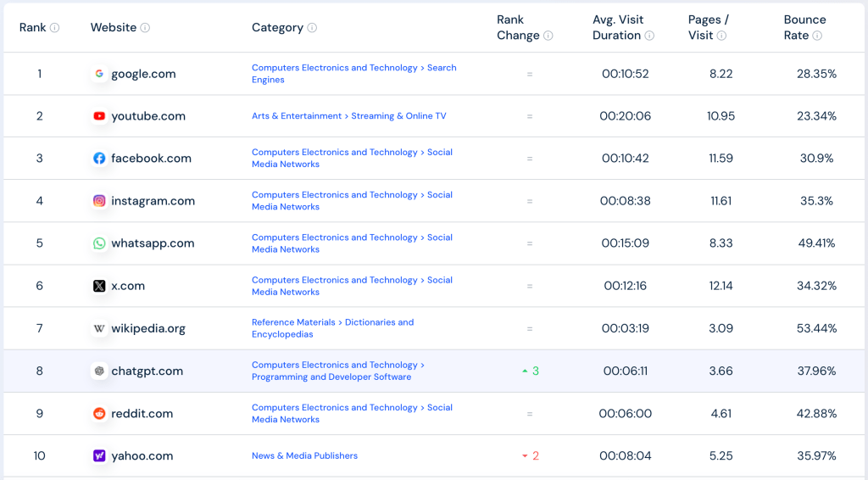This screenshot has width=868, height=480.
Task: Open Streaming & Online TV category link
Action: (398, 116)
